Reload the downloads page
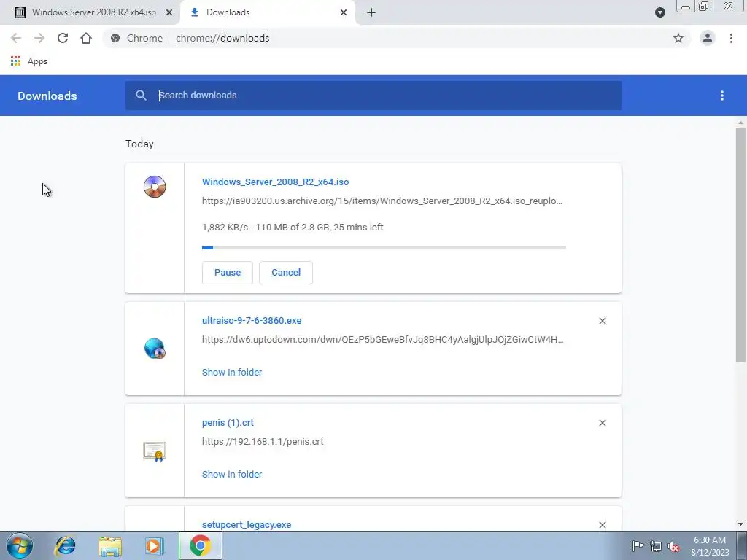 [x=63, y=38]
